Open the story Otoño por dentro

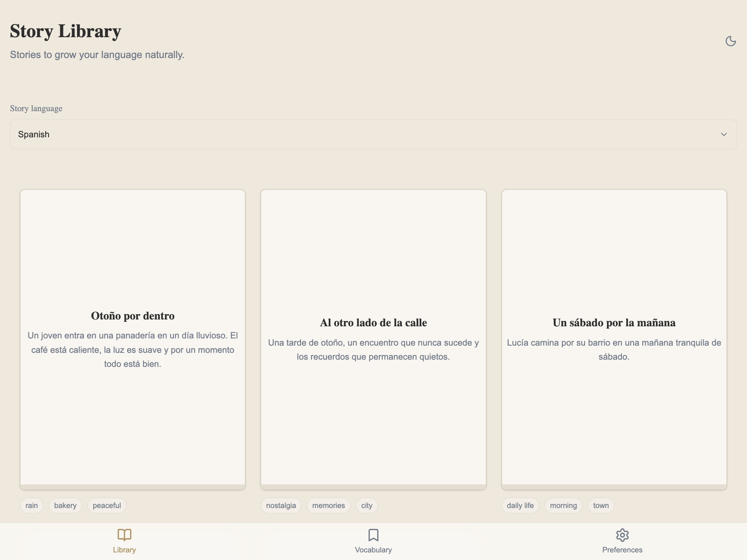pos(132,316)
